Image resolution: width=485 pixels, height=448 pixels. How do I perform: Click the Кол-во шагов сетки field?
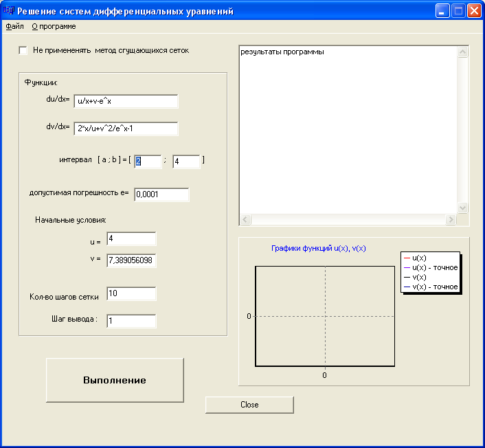click(131, 293)
